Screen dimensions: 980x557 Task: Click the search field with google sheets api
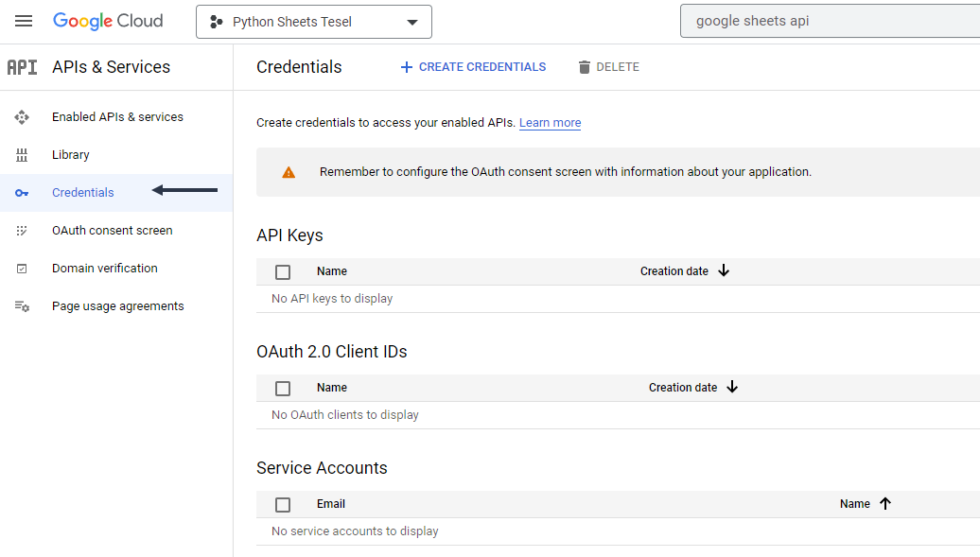(830, 21)
